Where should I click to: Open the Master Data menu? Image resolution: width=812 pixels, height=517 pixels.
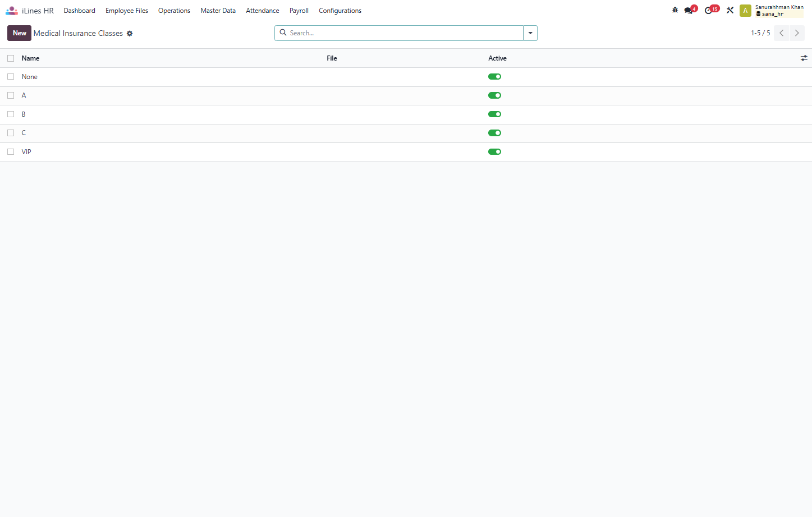coord(218,11)
